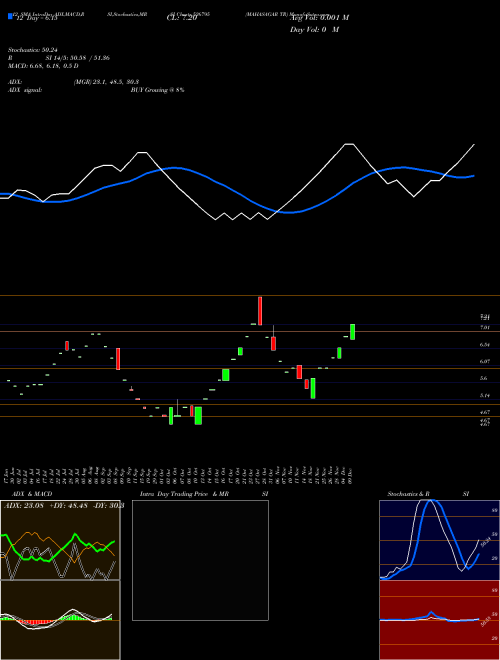Viewport: 500px width, 660px height.
Task: Click the white line peak in the upper chart
Action: point(349,144)
